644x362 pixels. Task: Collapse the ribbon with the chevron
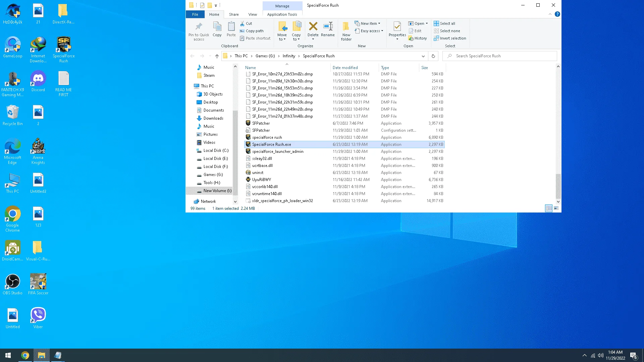coord(550,14)
